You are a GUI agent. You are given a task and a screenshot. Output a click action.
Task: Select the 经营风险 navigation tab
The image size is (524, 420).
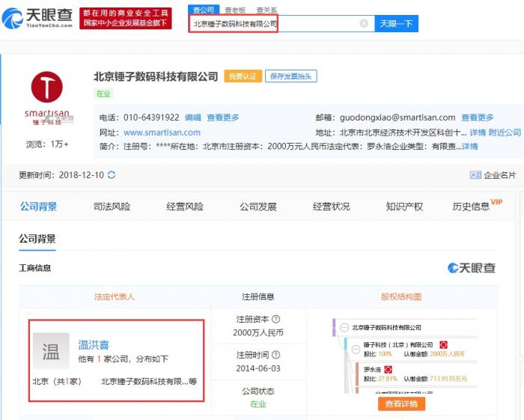pos(185,207)
